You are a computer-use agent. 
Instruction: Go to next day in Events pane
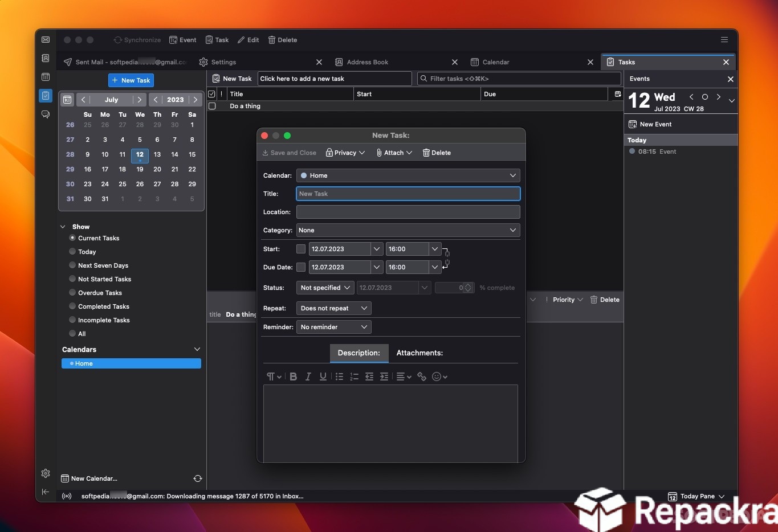coord(719,97)
